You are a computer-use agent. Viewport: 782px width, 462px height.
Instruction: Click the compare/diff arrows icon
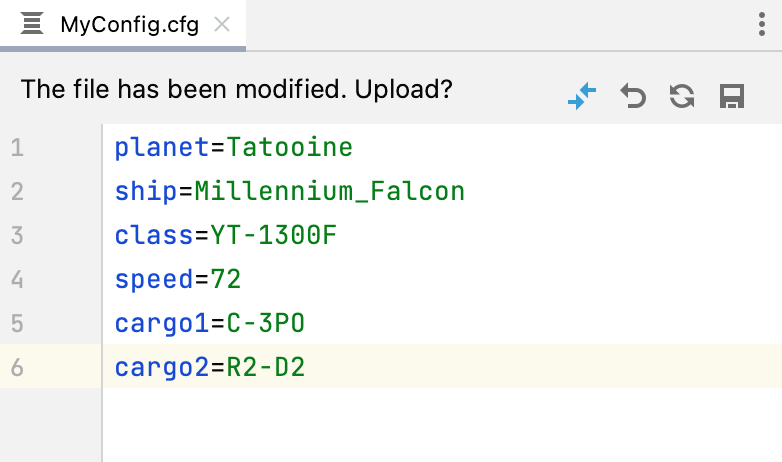(x=581, y=96)
